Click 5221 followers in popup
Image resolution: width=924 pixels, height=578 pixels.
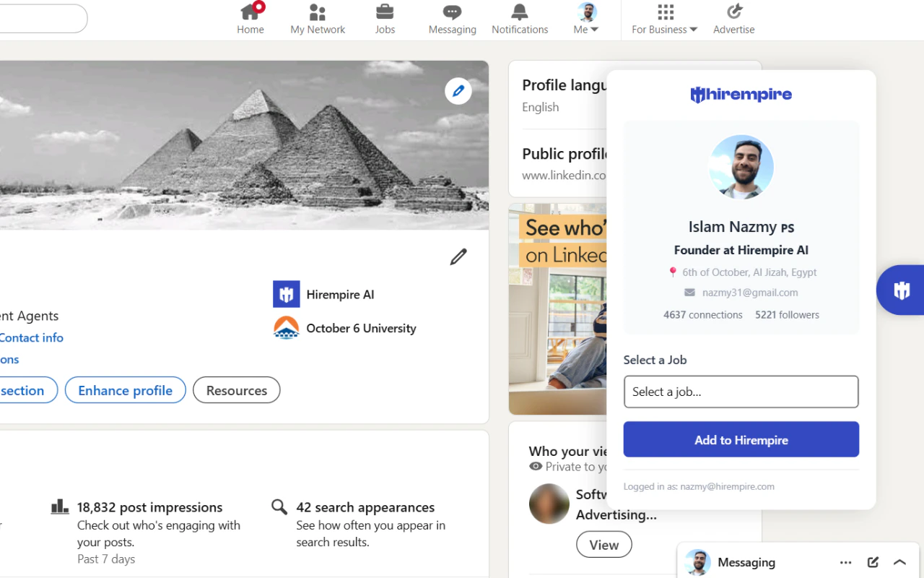[x=788, y=315]
